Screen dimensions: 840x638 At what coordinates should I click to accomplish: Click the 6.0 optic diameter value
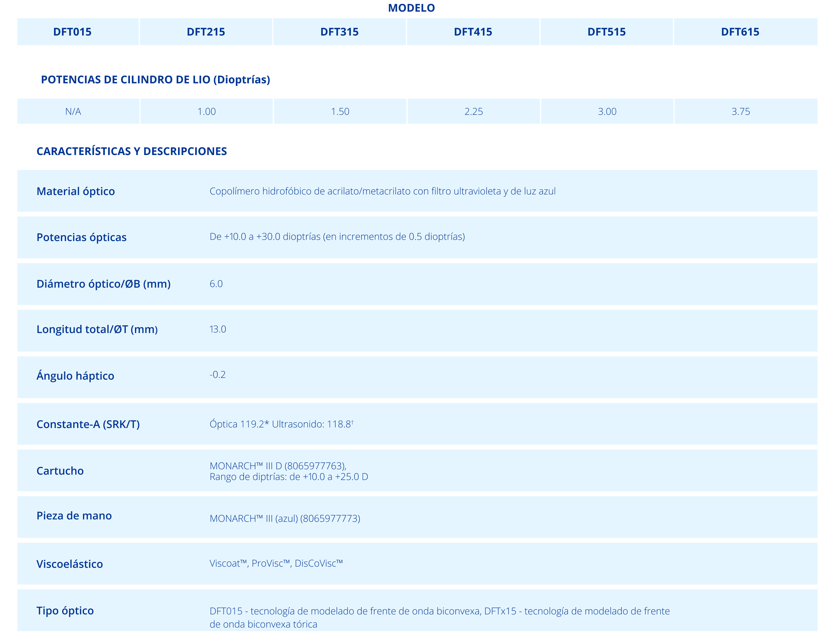point(216,284)
